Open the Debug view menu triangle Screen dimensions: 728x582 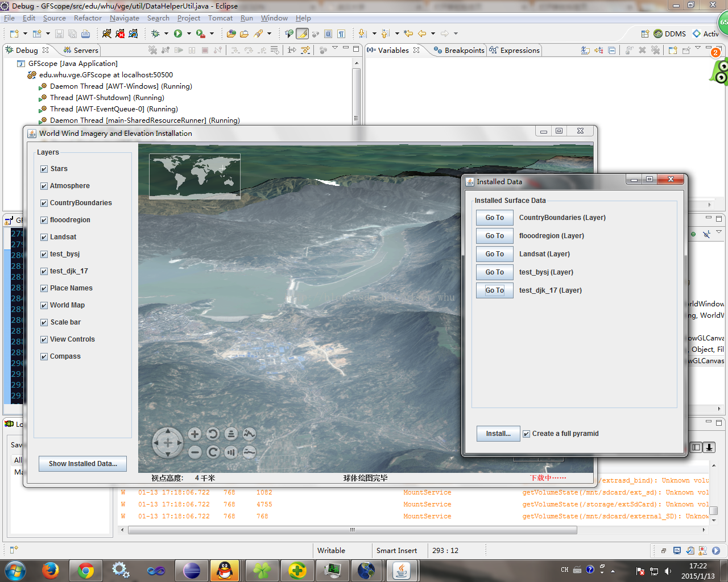[x=335, y=48]
